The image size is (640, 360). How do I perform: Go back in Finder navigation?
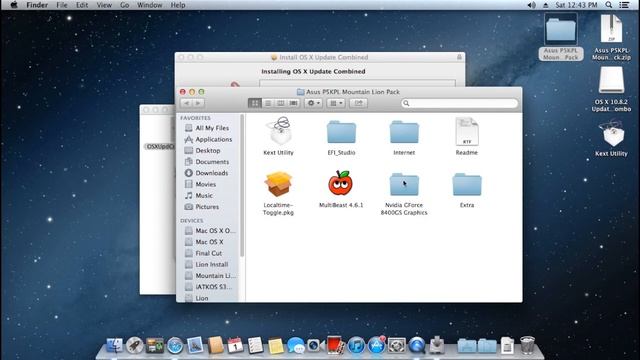187,103
